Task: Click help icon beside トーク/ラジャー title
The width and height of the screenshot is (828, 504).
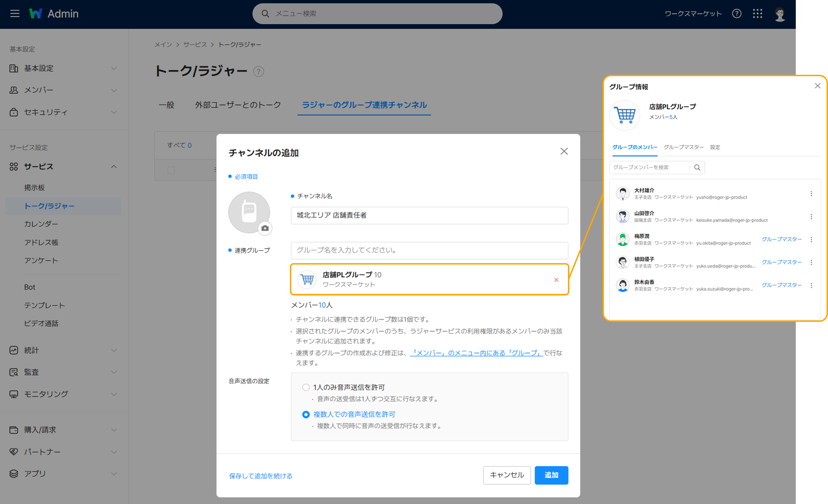Action: click(259, 72)
